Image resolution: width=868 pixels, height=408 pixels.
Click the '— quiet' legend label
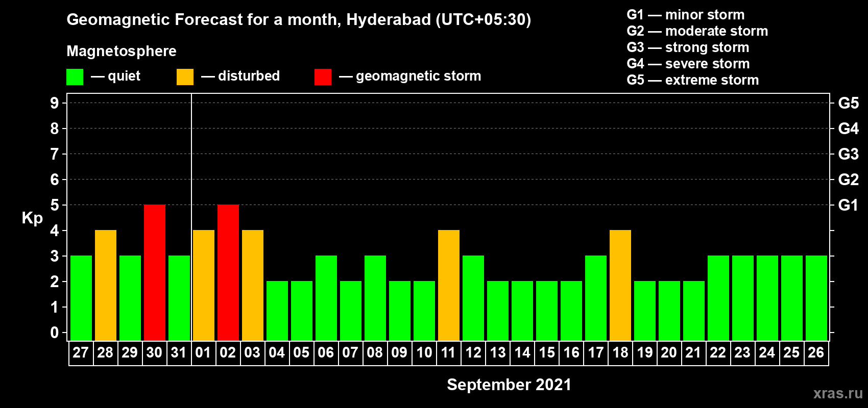click(x=115, y=76)
